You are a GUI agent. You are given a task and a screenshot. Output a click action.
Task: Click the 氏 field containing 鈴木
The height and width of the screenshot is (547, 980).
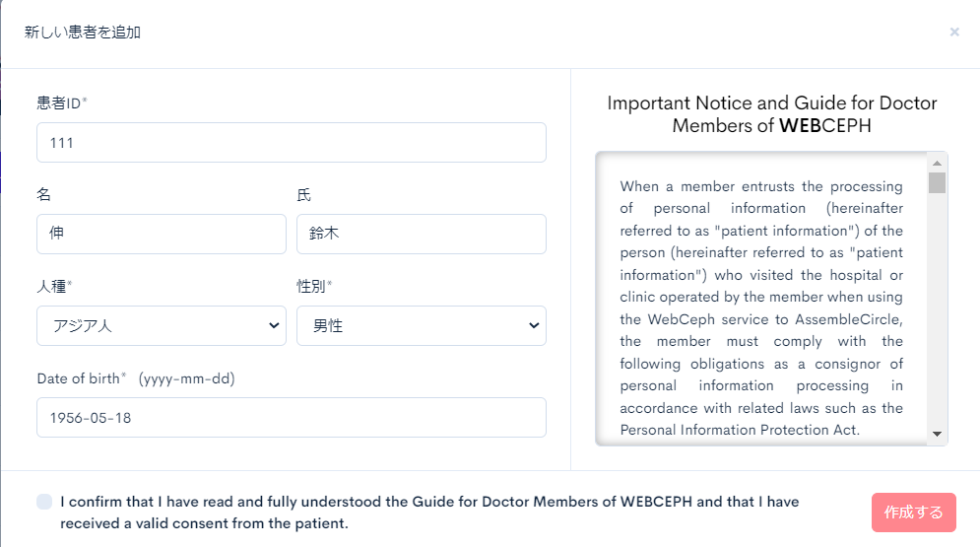422,234
